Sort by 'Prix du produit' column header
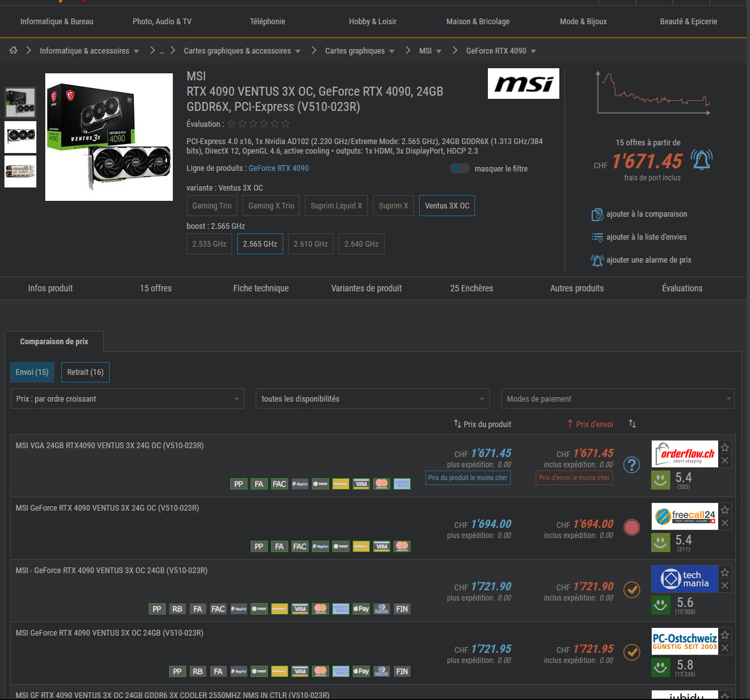Viewport: 750px width, 700px height. click(x=482, y=424)
